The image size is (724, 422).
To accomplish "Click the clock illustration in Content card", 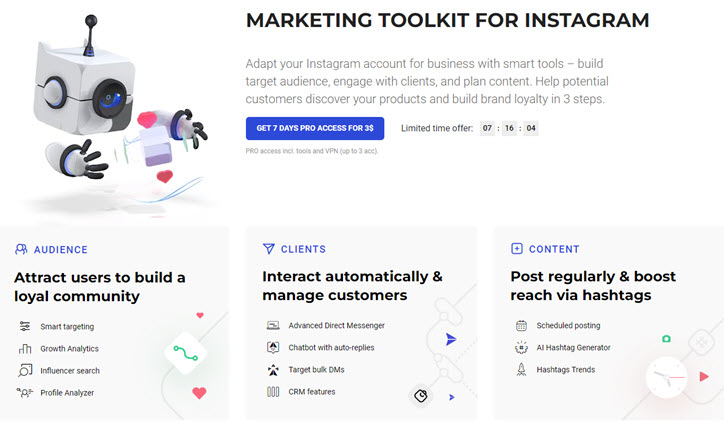I will tap(666, 377).
